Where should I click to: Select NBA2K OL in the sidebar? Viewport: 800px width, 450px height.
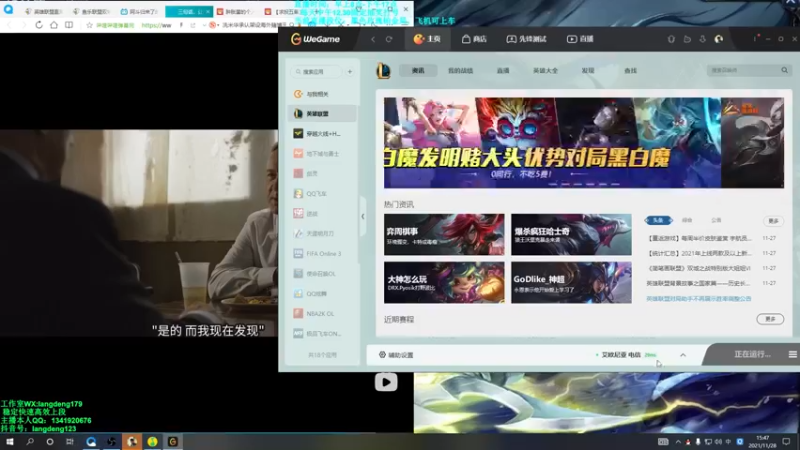tap(322, 314)
